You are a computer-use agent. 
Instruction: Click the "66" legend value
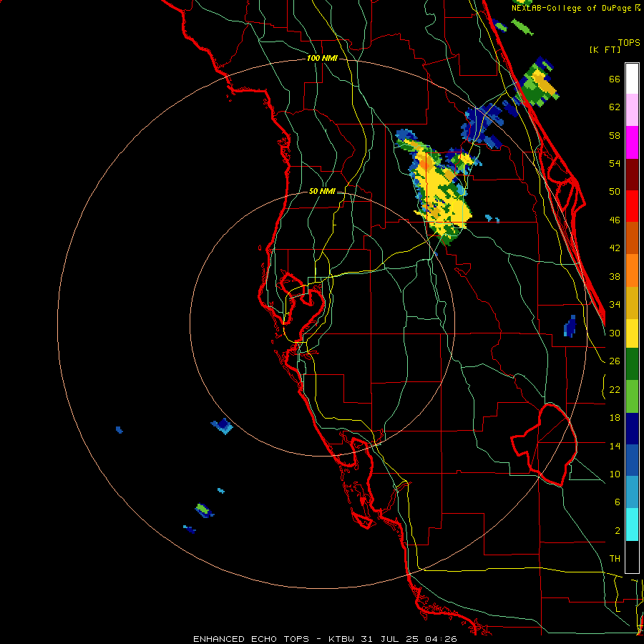click(x=615, y=79)
